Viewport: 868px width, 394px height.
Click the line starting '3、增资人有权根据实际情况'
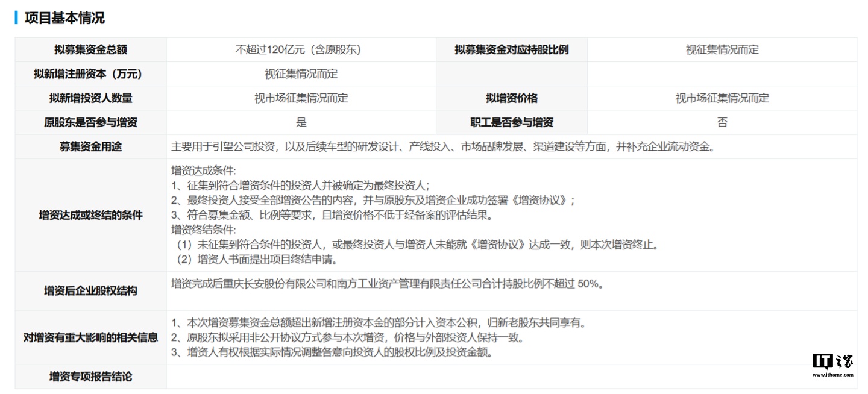click(x=332, y=352)
